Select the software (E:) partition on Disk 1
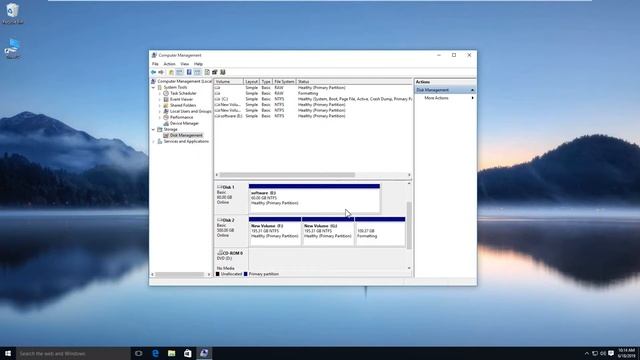The height and width of the screenshot is (360, 640). coord(314,199)
